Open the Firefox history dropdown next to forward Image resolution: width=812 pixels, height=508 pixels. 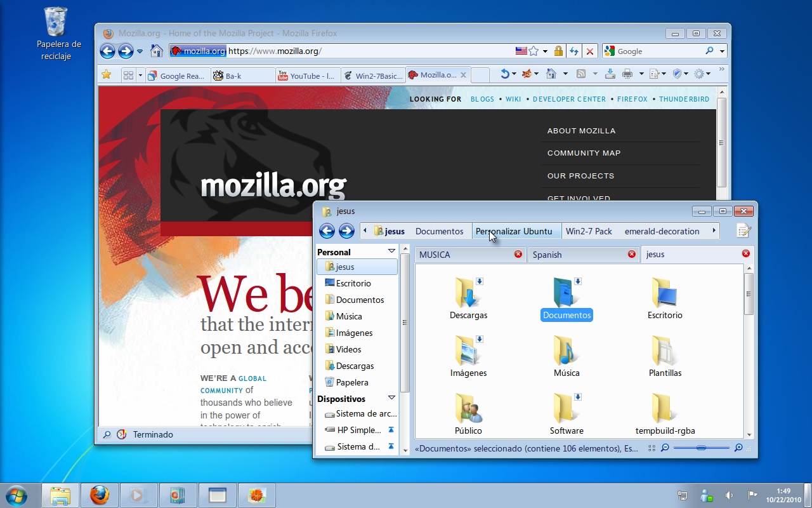140,51
